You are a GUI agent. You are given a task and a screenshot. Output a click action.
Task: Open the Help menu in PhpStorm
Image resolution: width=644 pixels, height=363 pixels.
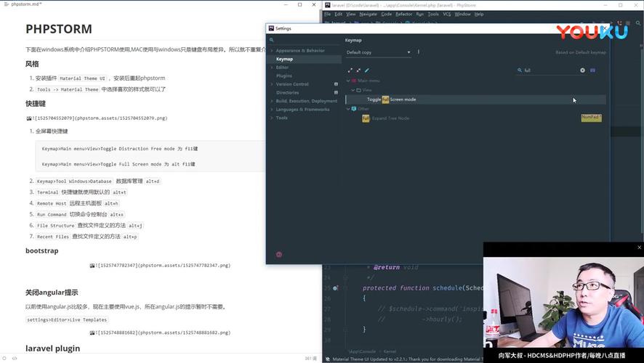[479, 14]
